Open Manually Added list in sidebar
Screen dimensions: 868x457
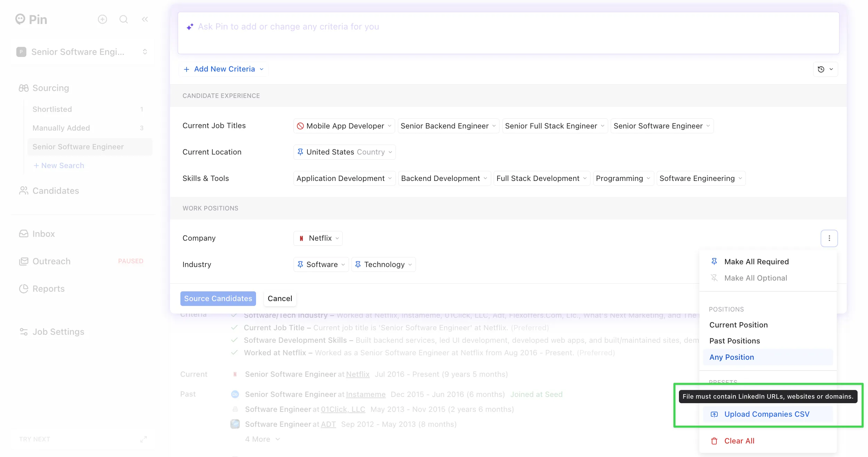pyautogui.click(x=90, y=128)
